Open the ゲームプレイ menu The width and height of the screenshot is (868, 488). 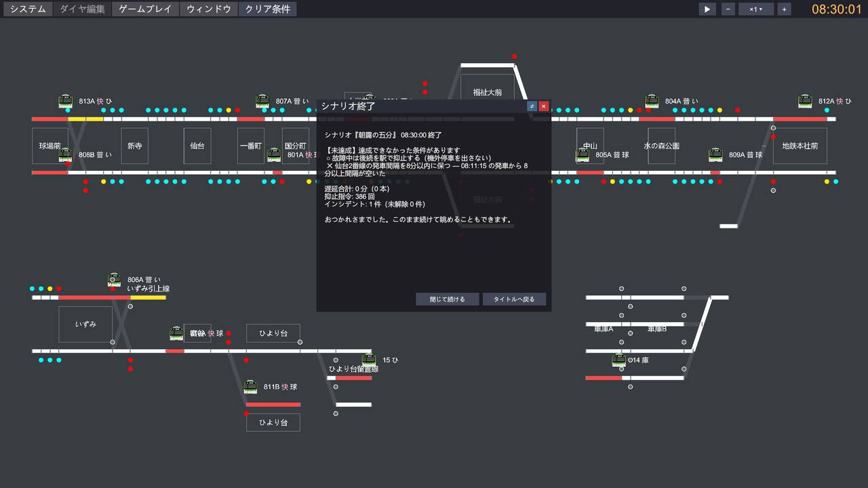point(145,9)
